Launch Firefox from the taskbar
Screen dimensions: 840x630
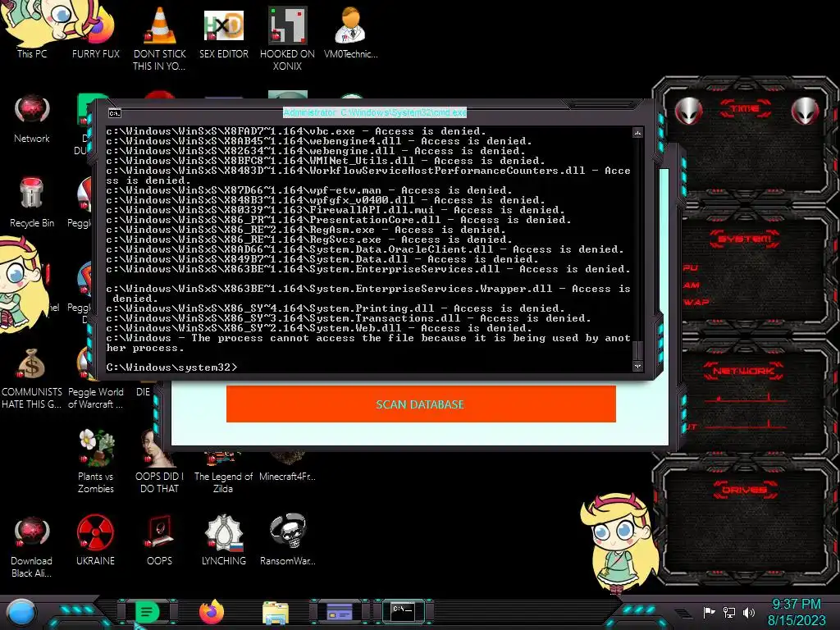point(212,612)
